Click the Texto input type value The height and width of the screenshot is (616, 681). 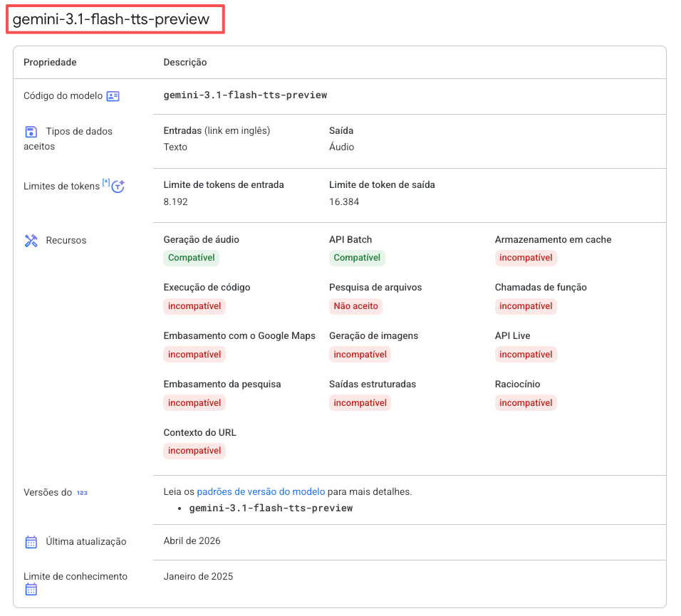point(175,147)
